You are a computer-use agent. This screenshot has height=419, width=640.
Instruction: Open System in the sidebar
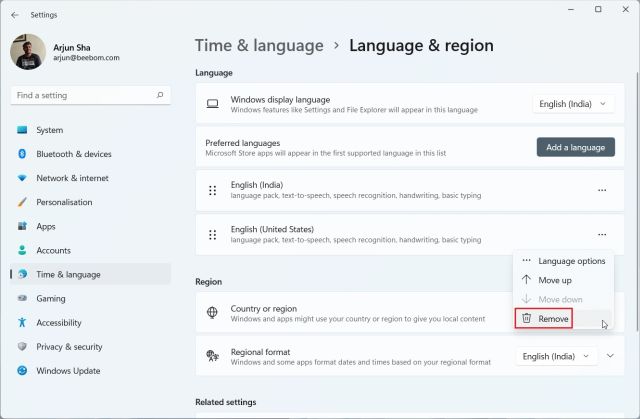[x=91, y=130]
